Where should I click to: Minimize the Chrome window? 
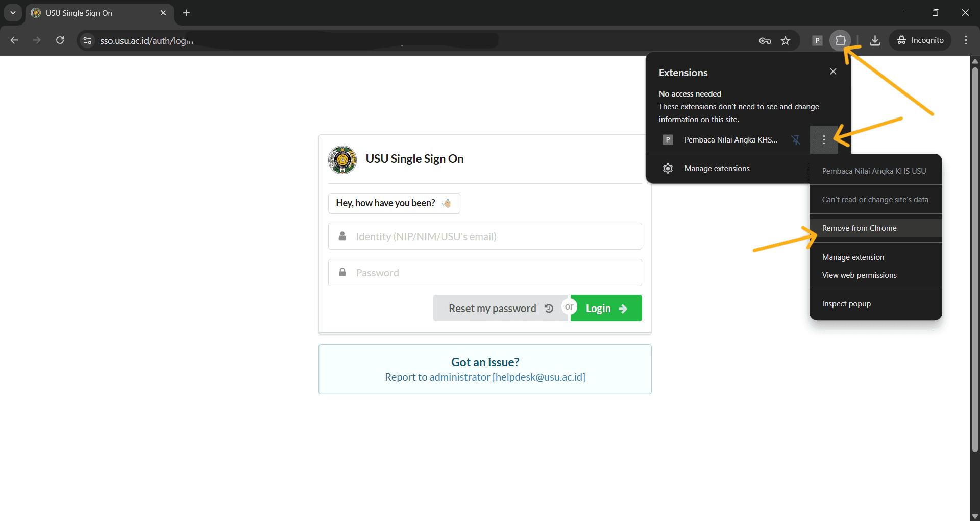(907, 13)
